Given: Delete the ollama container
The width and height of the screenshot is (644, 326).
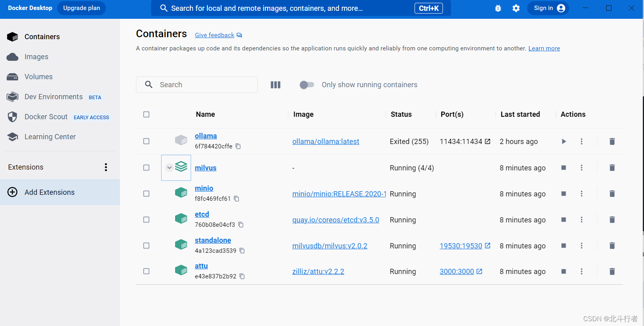Looking at the screenshot, I should pos(612,141).
